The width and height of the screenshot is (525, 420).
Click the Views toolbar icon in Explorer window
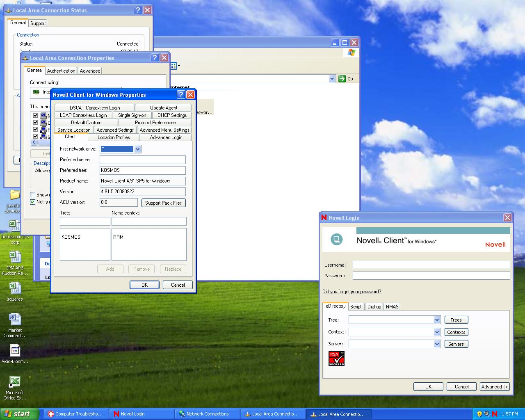tap(173, 66)
